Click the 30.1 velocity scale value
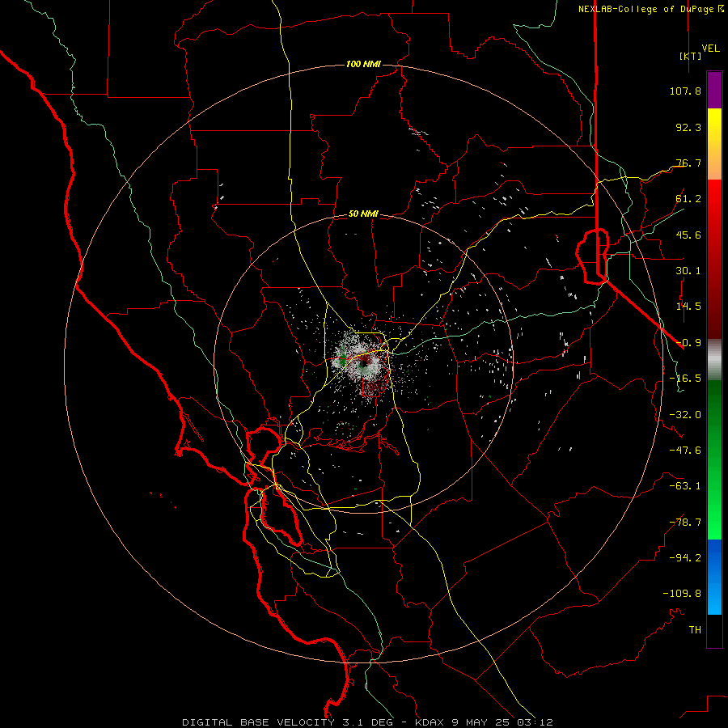This screenshot has width=728, height=728. click(688, 271)
